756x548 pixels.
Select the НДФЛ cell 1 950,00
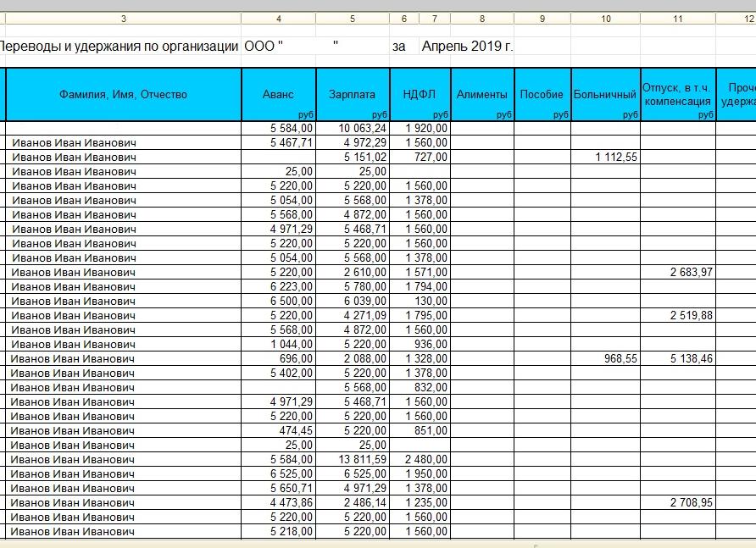point(420,473)
